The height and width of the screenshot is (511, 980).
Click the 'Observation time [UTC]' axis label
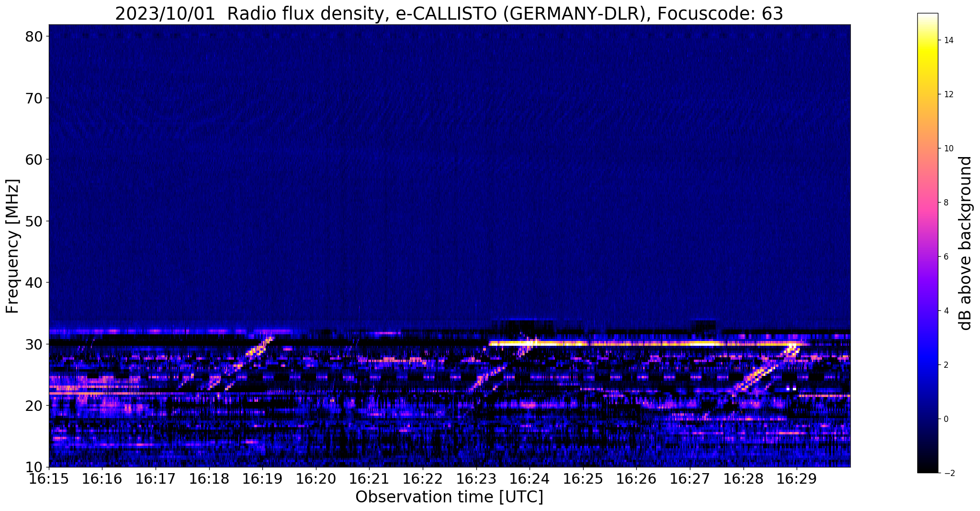click(x=449, y=497)
